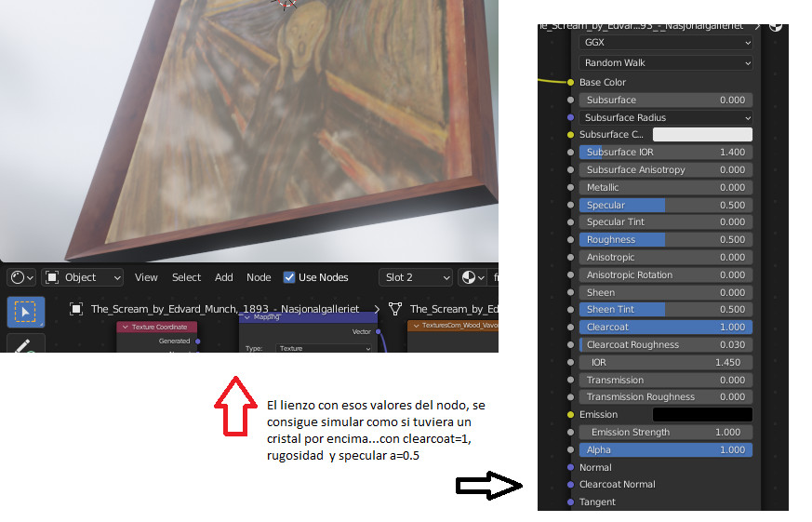The height and width of the screenshot is (522, 812).
Task: Open the Slot 2 material slot dropdown
Action: (x=416, y=277)
